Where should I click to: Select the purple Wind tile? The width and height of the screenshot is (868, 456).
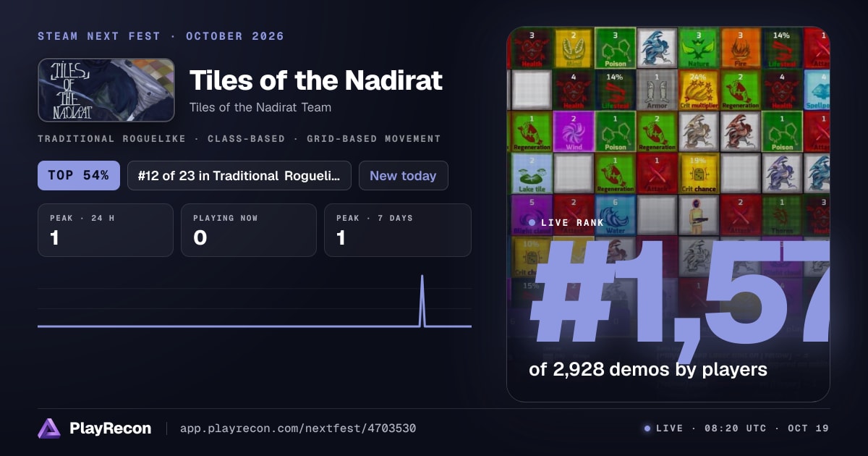click(x=573, y=131)
